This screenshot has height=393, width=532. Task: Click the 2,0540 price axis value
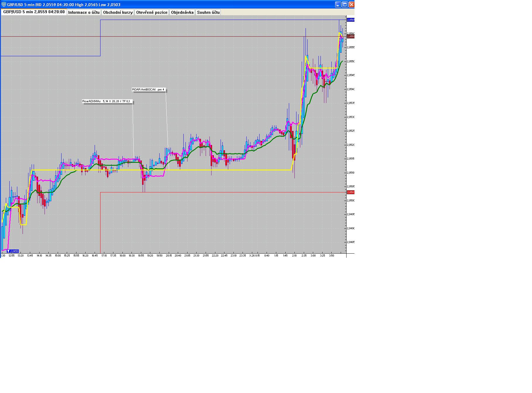[351, 89]
